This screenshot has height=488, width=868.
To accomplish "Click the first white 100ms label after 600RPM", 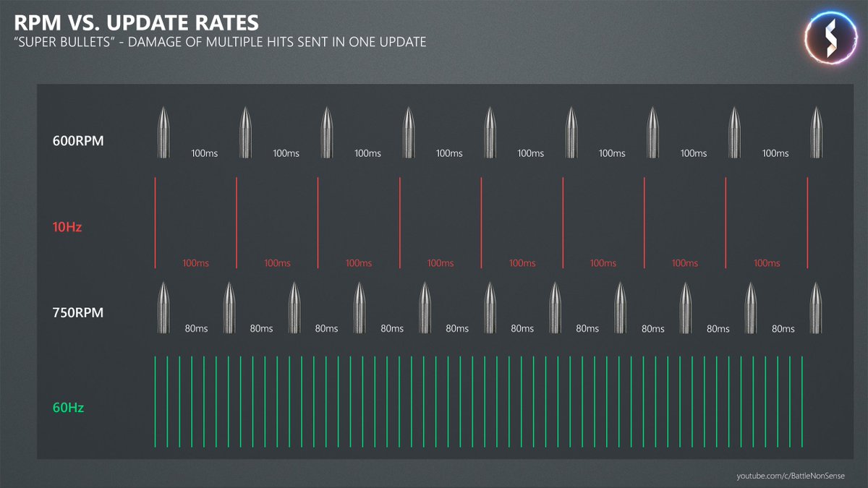I will click(x=205, y=153).
